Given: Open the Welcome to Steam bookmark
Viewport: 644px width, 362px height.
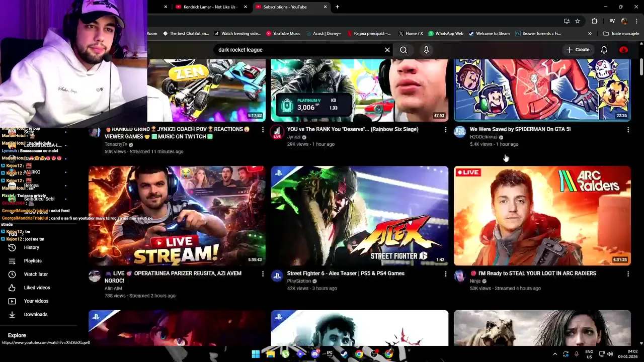Looking at the screenshot, I should [489, 34].
